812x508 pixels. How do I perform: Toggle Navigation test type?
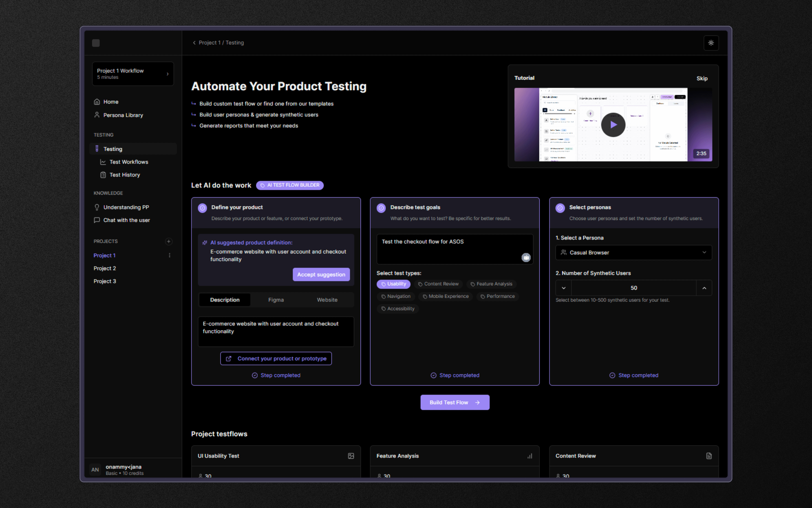(396, 296)
